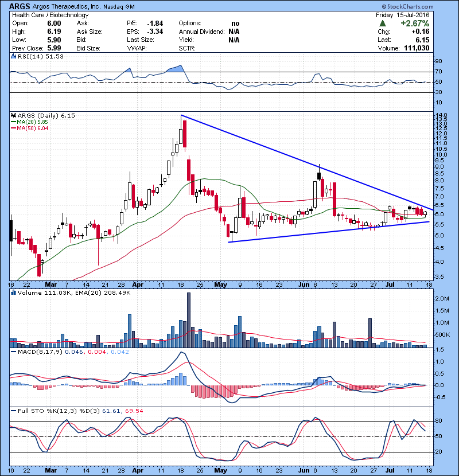The height and width of the screenshot is (476, 459).
Task: Click the Volume value 111,030 in the header
Action: pos(417,48)
